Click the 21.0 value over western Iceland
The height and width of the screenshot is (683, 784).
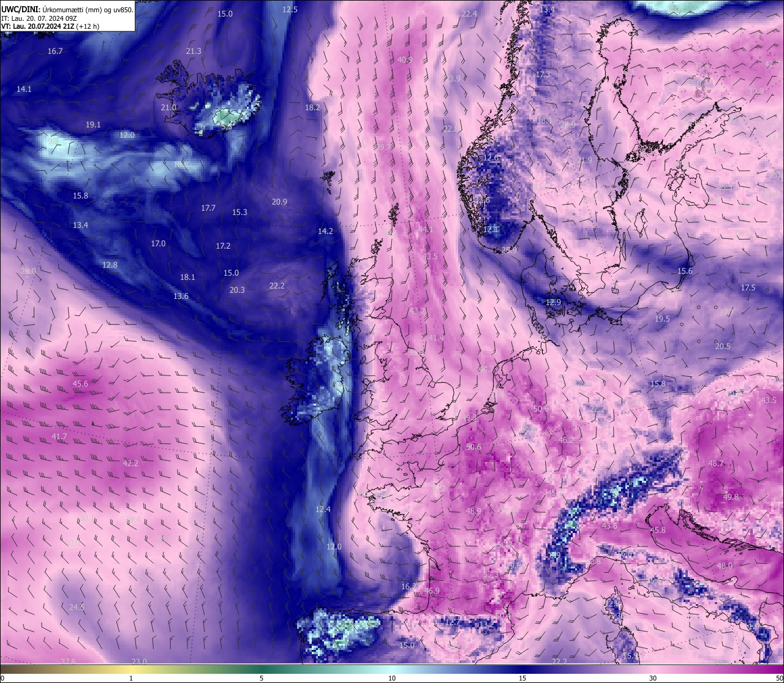[168, 107]
